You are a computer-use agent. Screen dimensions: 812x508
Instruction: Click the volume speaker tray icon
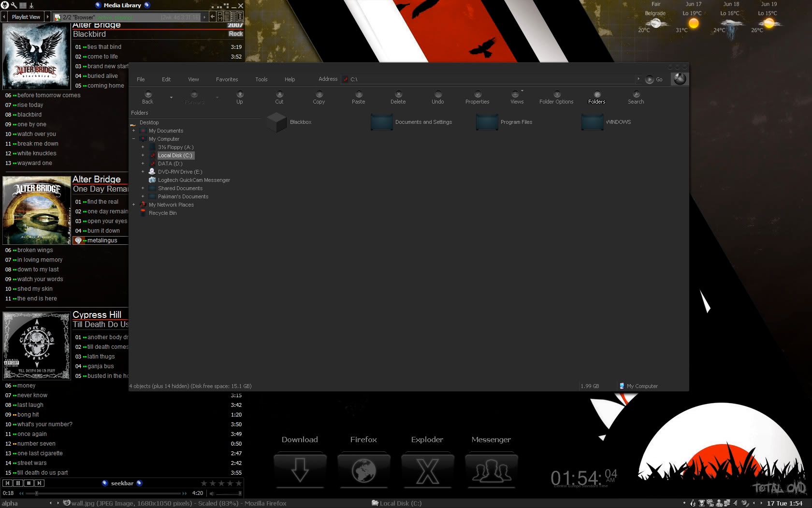point(736,503)
